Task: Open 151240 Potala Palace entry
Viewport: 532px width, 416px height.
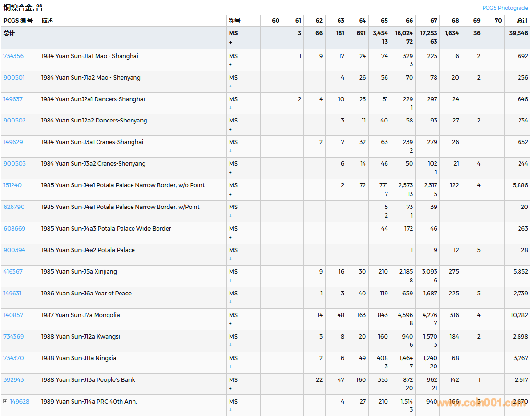Action: [x=12, y=185]
